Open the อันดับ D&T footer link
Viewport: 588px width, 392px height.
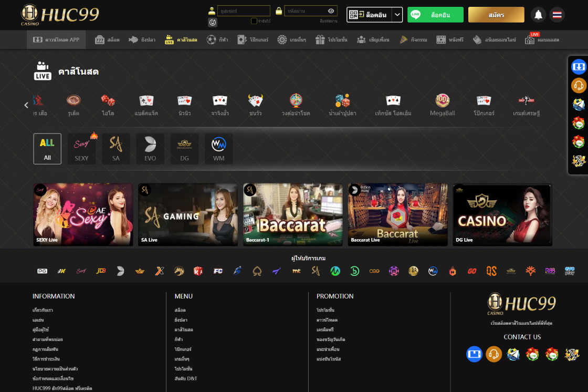pyautogui.click(x=186, y=378)
